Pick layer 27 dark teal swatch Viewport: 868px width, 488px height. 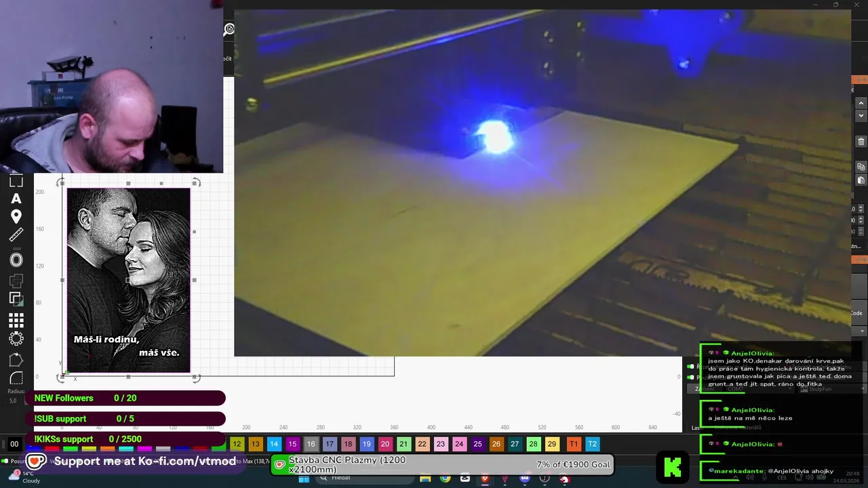point(515,444)
